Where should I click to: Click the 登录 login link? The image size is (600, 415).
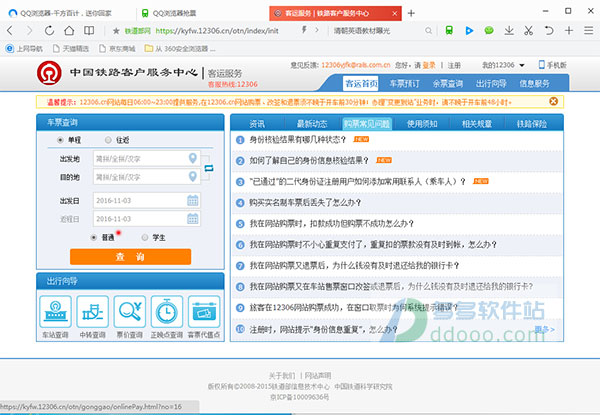(429, 65)
